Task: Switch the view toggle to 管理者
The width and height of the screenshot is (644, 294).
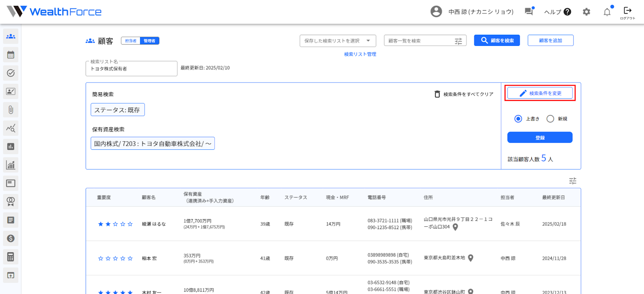Action: [149, 41]
